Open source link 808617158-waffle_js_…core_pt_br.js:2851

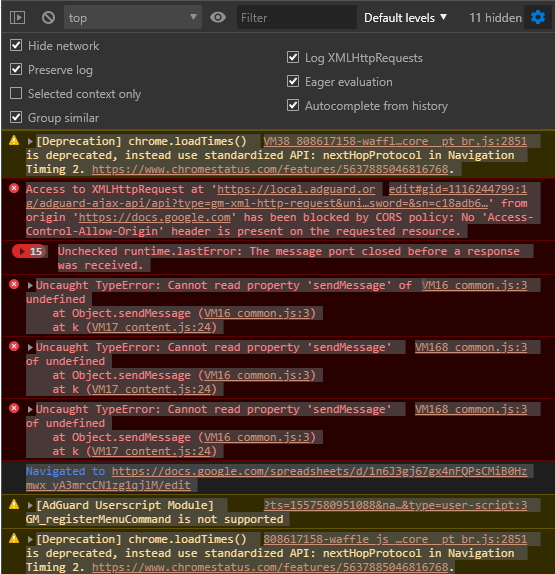point(395,539)
